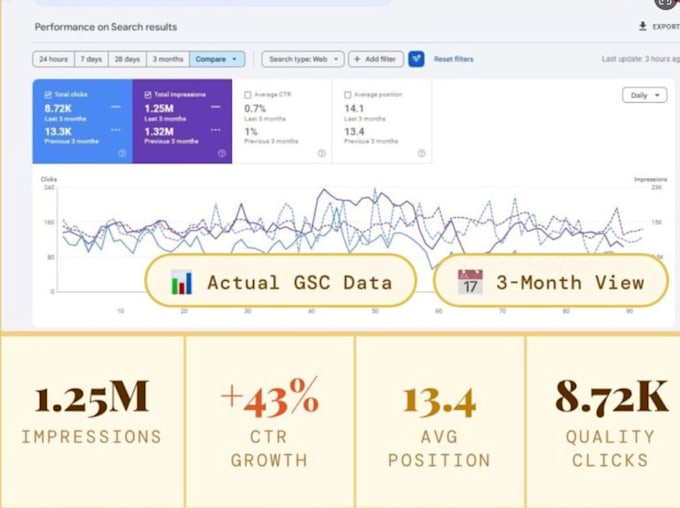Open the Compare date range dropdown
The image size is (680, 508).
(217, 59)
